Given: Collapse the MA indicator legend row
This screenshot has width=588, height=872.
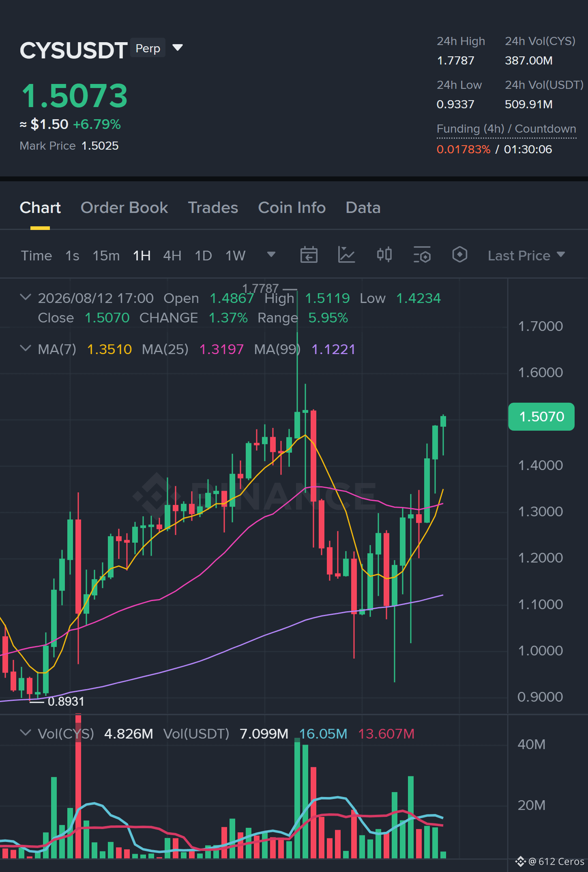Looking at the screenshot, I should (x=25, y=348).
